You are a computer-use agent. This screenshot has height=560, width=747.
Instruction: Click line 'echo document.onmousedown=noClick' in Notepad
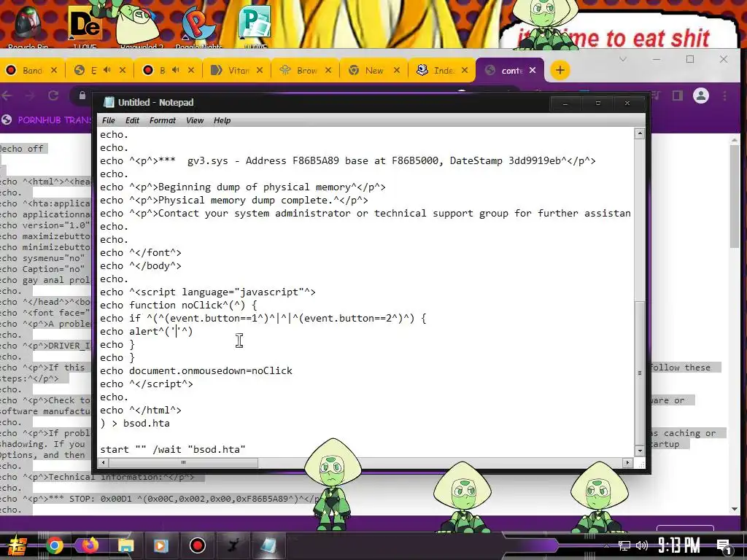tap(196, 370)
